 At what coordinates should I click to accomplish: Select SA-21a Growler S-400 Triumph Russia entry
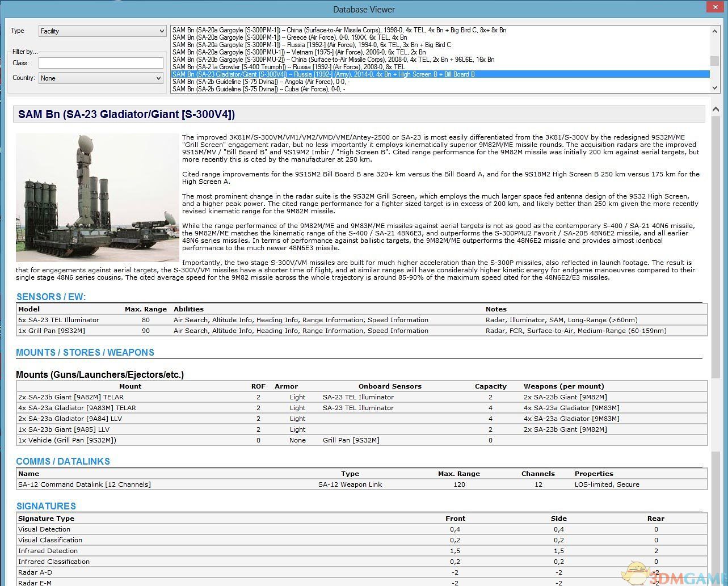[288, 67]
